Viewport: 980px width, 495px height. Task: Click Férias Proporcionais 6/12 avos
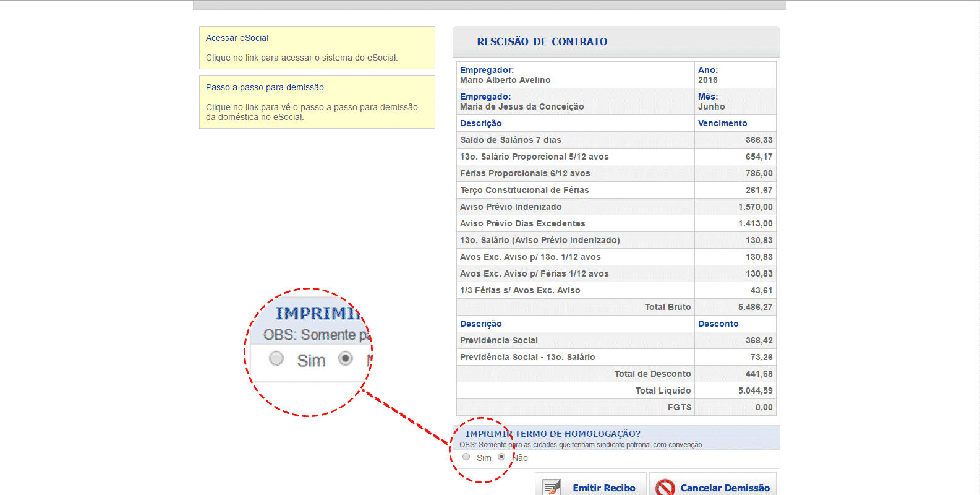[x=525, y=173]
